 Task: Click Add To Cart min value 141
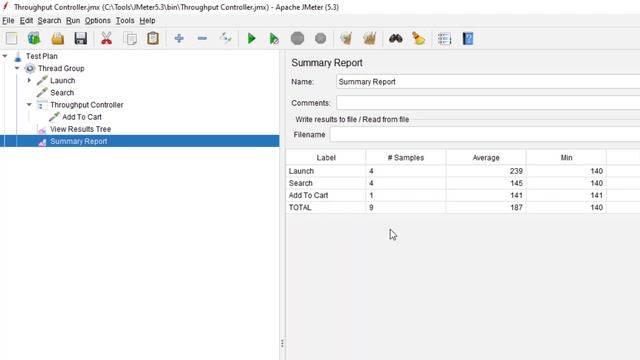point(596,195)
